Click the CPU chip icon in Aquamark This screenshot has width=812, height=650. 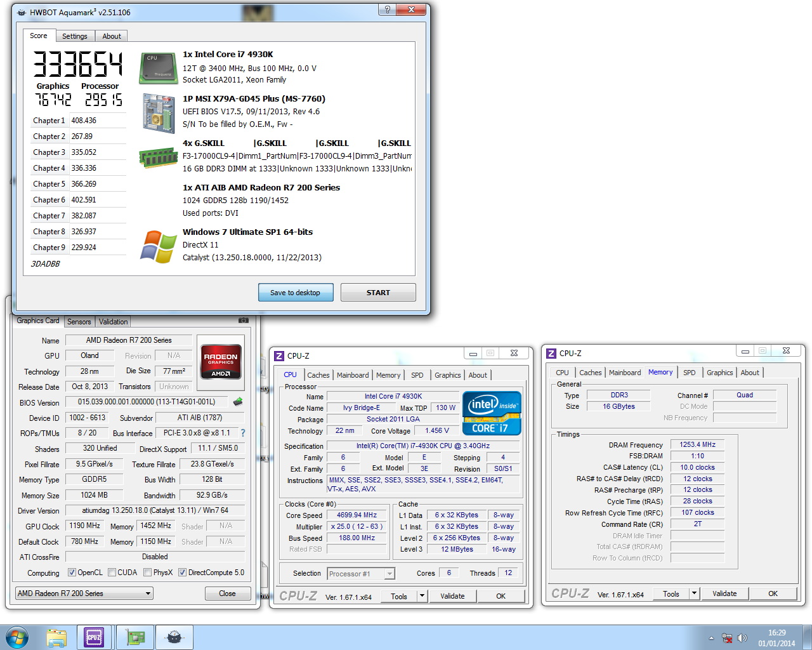(158, 68)
